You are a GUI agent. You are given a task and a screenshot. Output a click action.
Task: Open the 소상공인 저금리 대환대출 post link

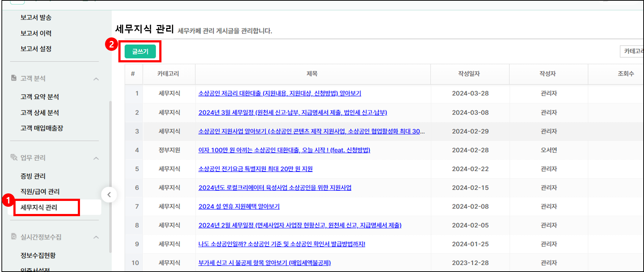click(279, 94)
